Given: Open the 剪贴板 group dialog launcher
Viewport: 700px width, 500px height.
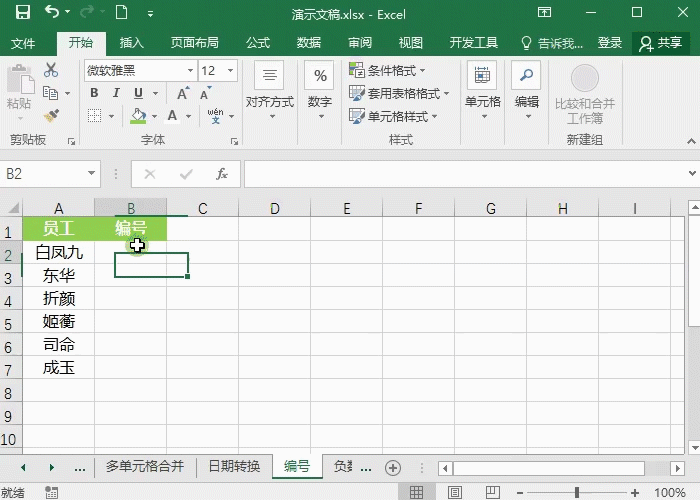Looking at the screenshot, I should point(71,142).
